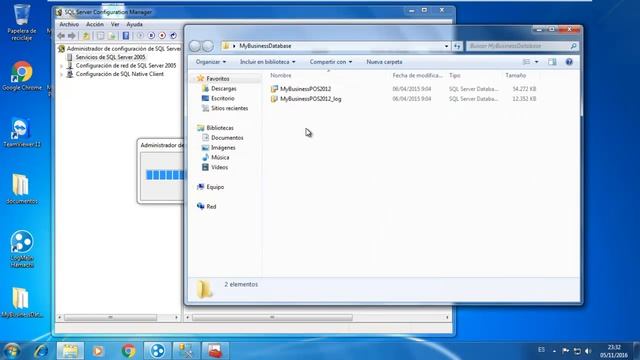Open the red toolbox taskbar app
Image resolution: width=640 pixels, height=360 pixels.
click(215, 351)
